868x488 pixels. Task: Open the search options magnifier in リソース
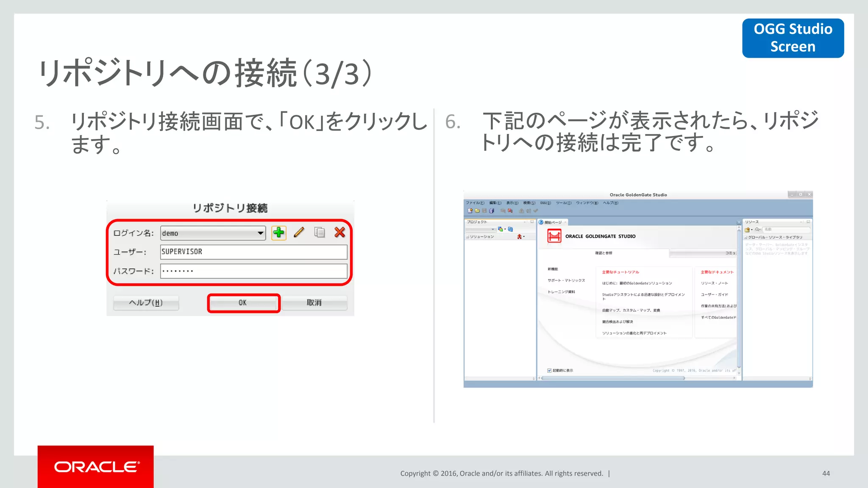(758, 230)
